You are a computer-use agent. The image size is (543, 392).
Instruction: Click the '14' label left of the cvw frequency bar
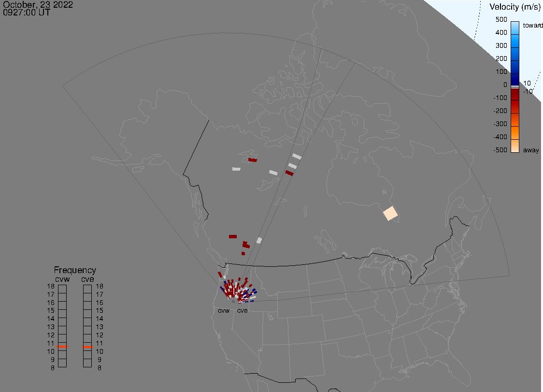pos(51,319)
